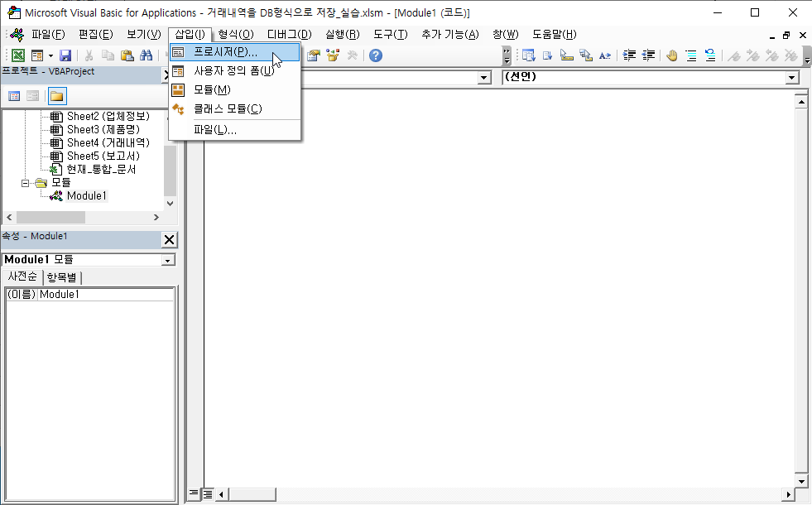The width and height of the screenshot is (812, 505).
Task: Open the (선언) procedure dropdown
Action: [792, 78]
